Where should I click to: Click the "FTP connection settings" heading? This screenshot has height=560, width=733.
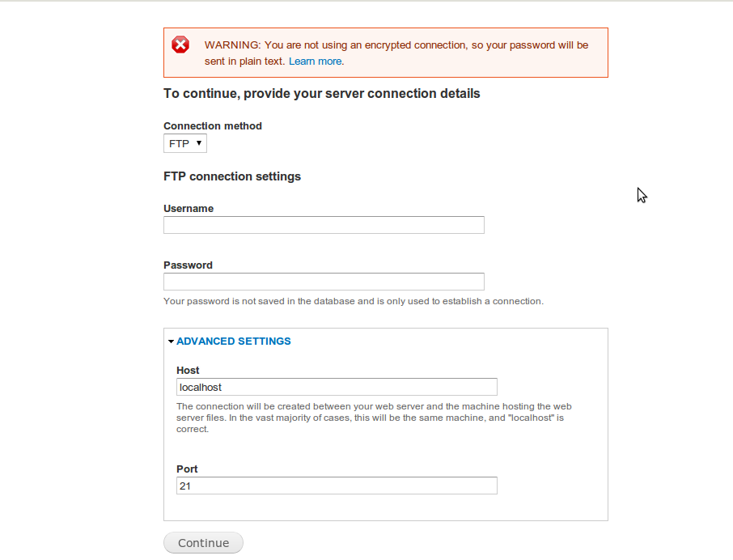point(232,176)
